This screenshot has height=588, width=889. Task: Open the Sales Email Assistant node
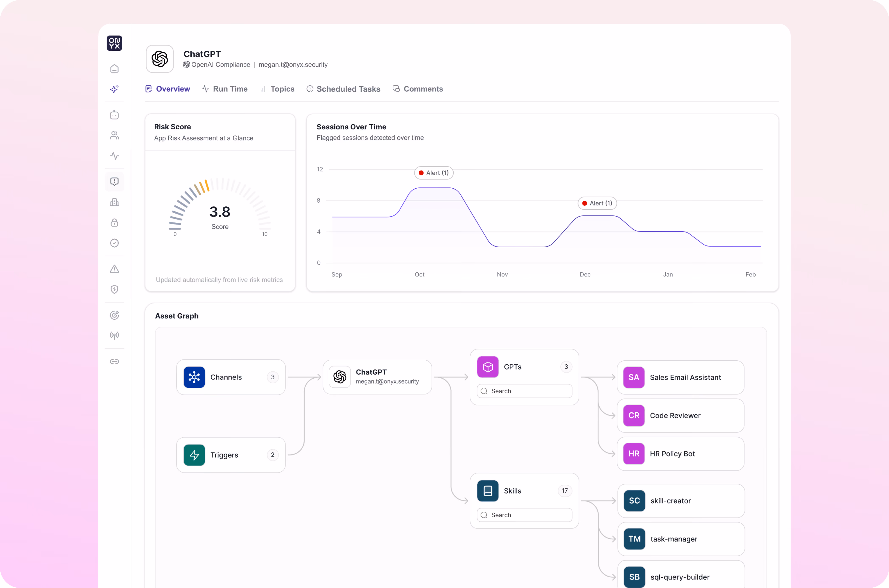(681, 377)
